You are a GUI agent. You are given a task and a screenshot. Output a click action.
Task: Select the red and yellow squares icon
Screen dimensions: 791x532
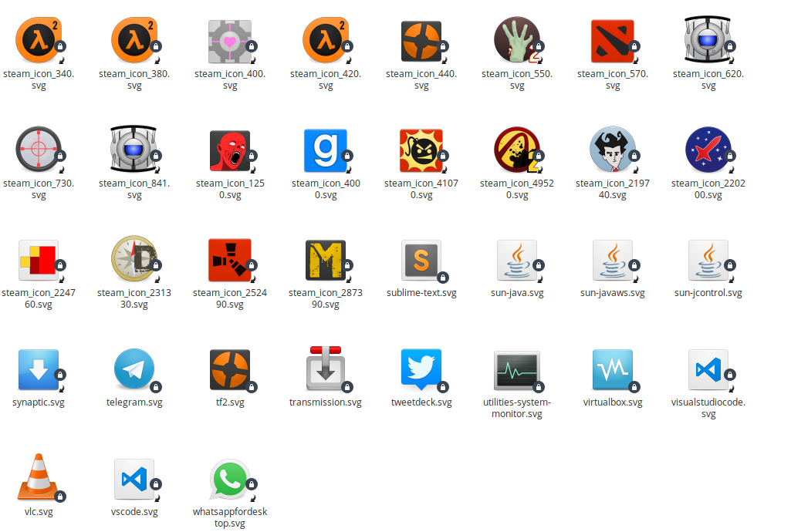click(x=39, y=260)
